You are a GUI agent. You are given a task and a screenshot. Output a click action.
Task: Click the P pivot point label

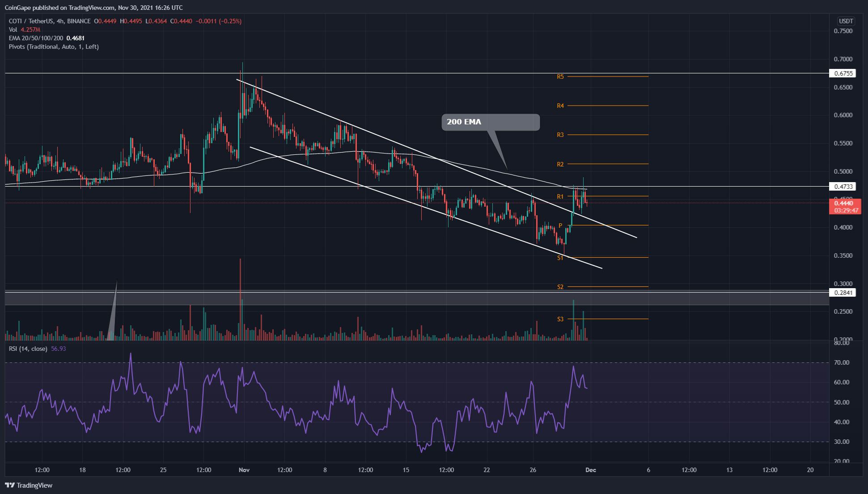coord(560,226)
